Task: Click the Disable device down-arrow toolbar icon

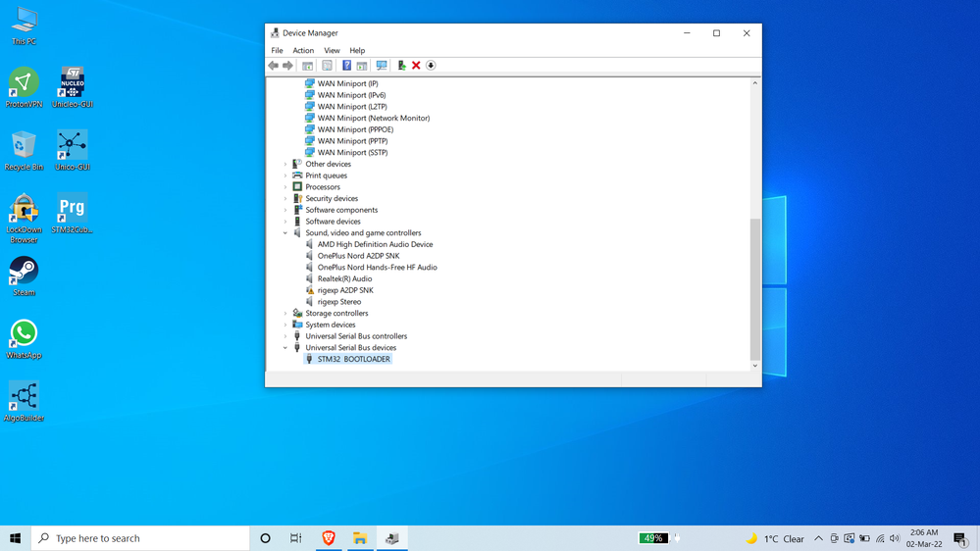Action: (431, 66)
